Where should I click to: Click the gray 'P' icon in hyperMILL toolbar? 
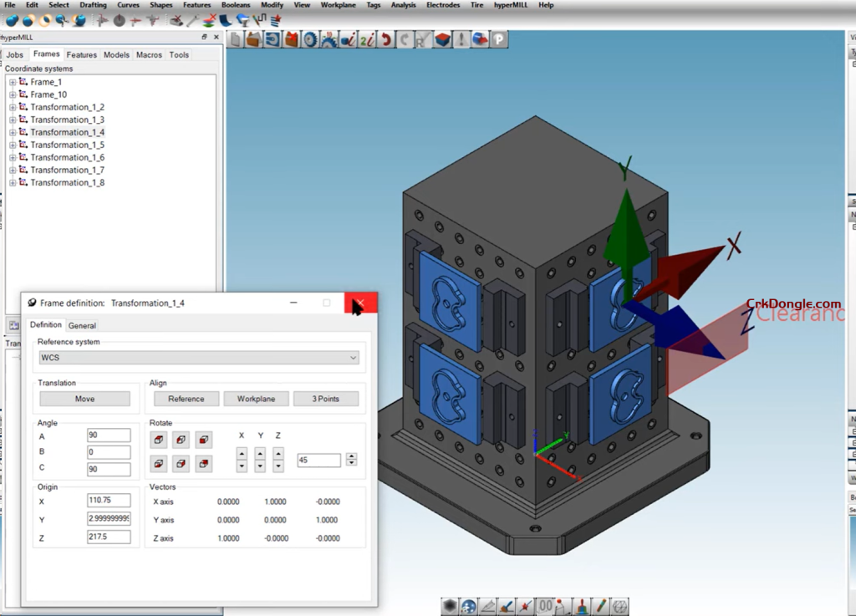click(x=499, y=38)
